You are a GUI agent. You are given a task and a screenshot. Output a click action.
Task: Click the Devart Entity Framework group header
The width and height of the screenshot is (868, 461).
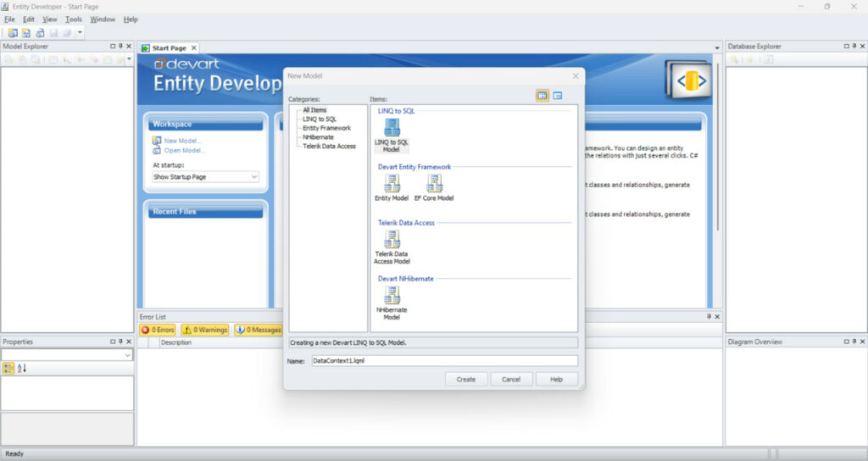[x=414, y=167]
